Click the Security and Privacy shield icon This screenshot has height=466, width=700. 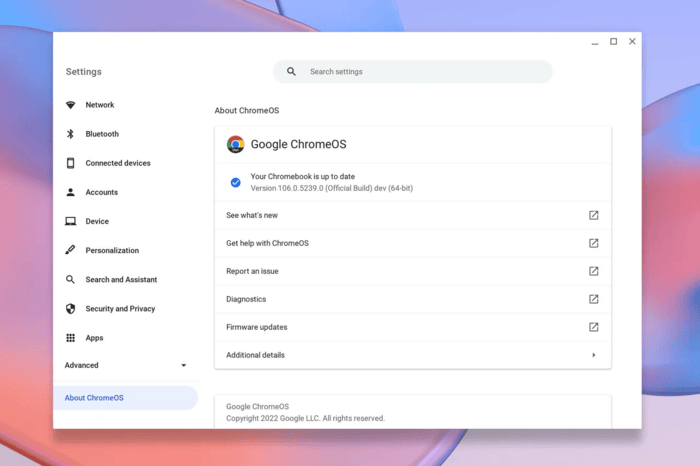point(71,309)
